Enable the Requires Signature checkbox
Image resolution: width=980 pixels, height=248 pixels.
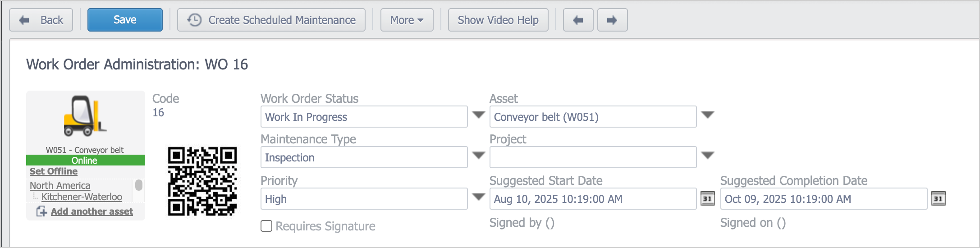tap(266, 226)
